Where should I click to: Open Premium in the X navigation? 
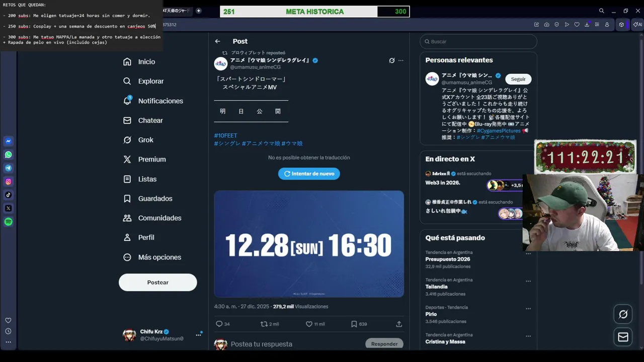[x=144, y=159]
